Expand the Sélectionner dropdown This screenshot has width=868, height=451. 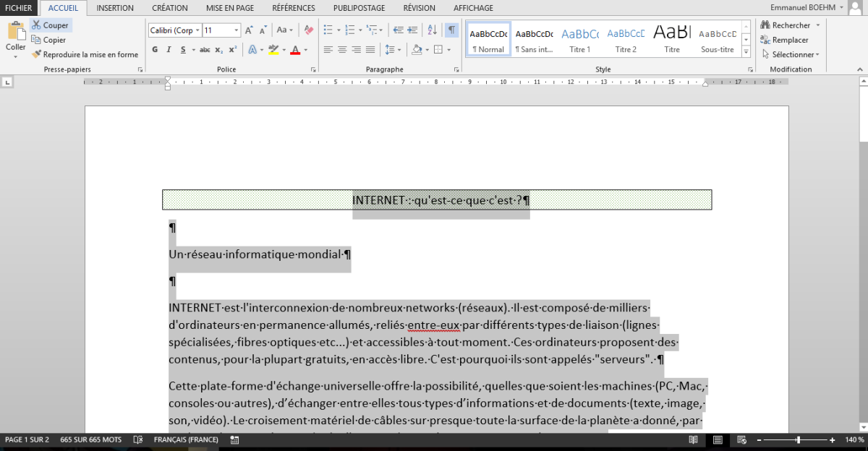click(790, 54)
